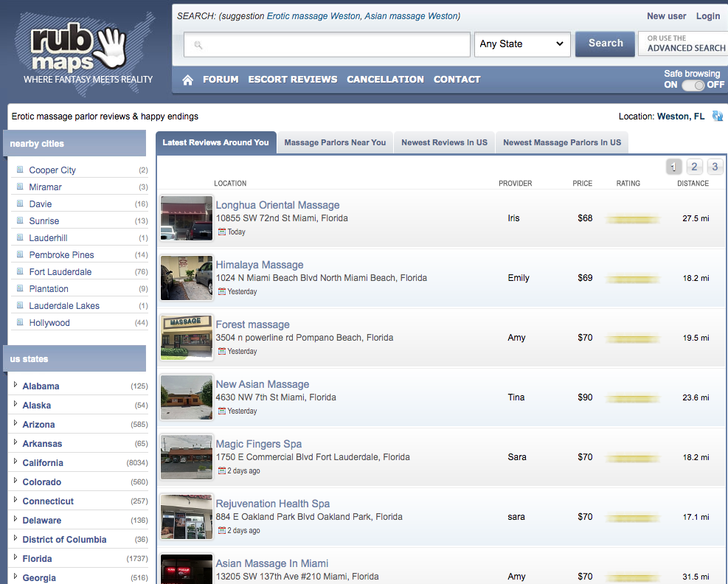The height and width of the screenshot is (584, 728).
Task: Expand the Delaware state arrow
Action: [15, 519]
